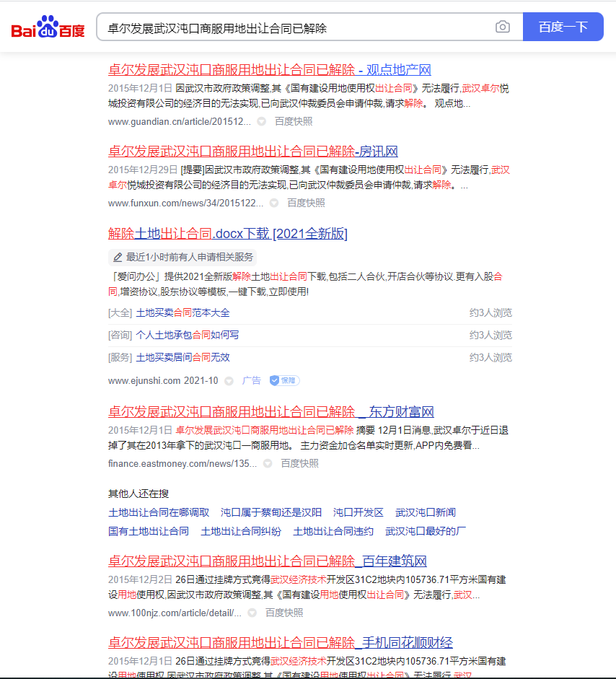
Task: Search related query 土地出让合同违约
Action: click(333, 531)
